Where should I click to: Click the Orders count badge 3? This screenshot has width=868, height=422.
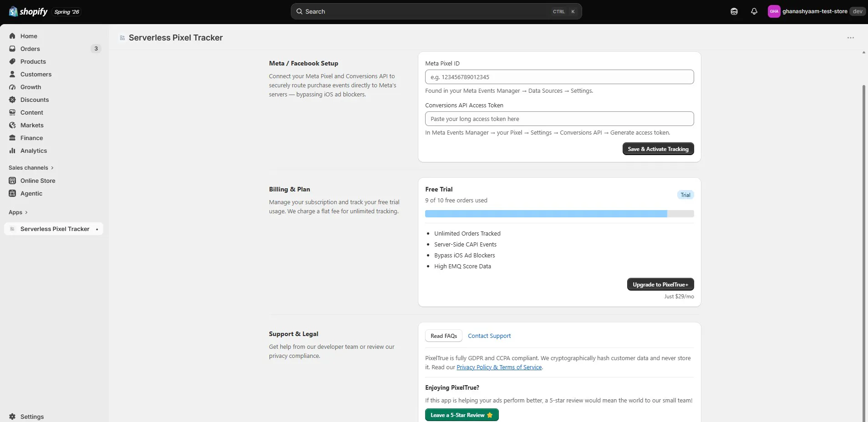96,49
